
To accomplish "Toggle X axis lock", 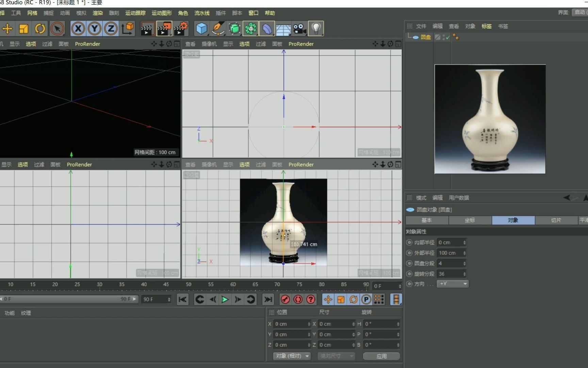I will tap(78, 29).
